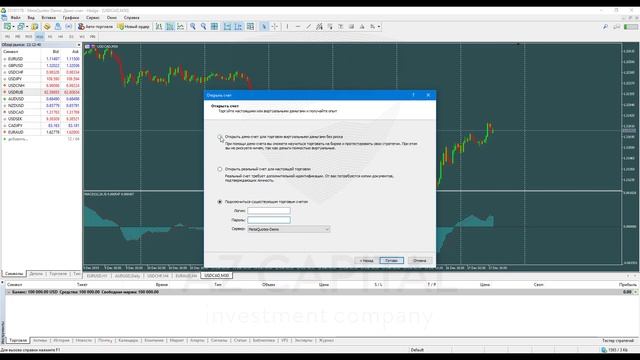The image size is (640, 360).
Task: Open the Файл menu
Action: point(16,18)
